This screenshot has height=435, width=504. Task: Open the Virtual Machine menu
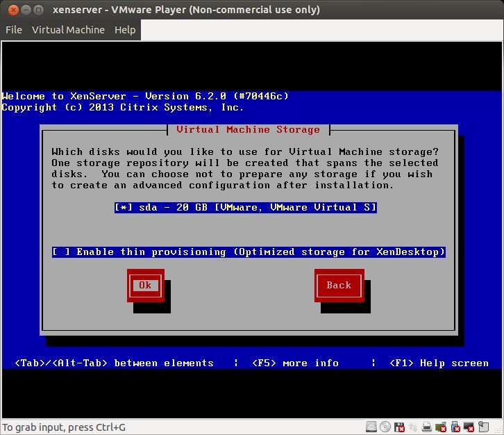[68, 30]
